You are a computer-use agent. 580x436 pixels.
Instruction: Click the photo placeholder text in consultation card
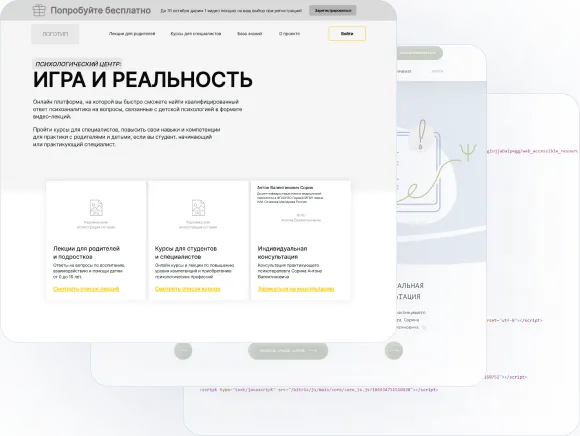[x=301, y=217]
